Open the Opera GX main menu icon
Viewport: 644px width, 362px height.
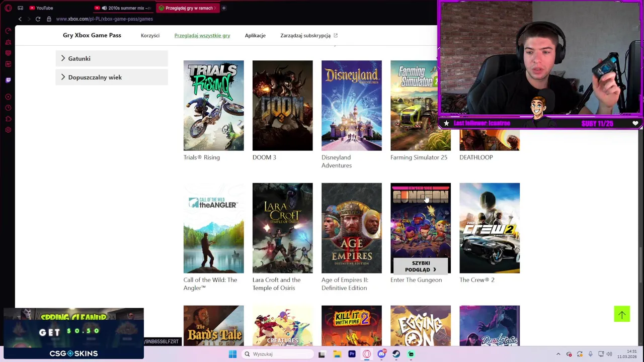(x=8, y=8)
